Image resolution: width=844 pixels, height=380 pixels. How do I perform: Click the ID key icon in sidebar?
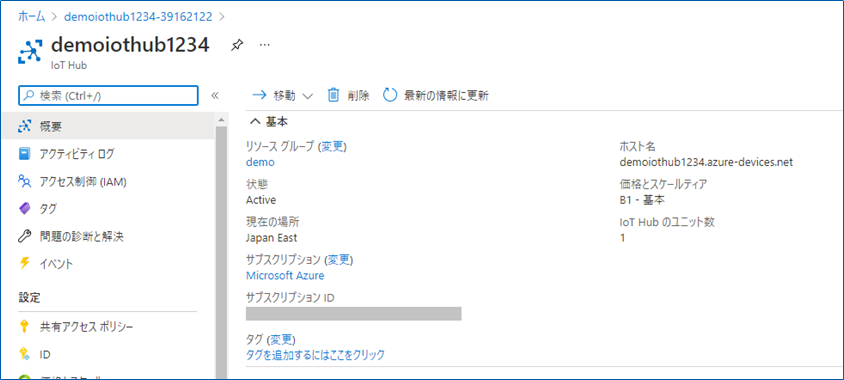point(24,354)
